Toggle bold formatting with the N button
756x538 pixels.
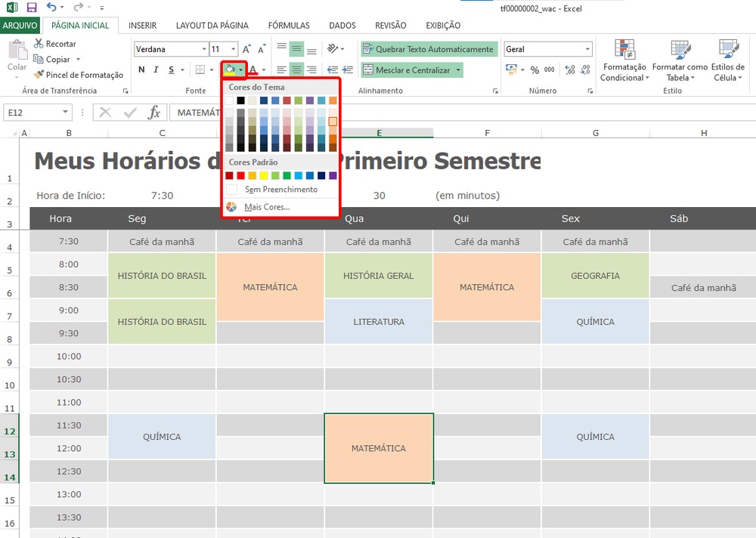[x=140, y=70]
